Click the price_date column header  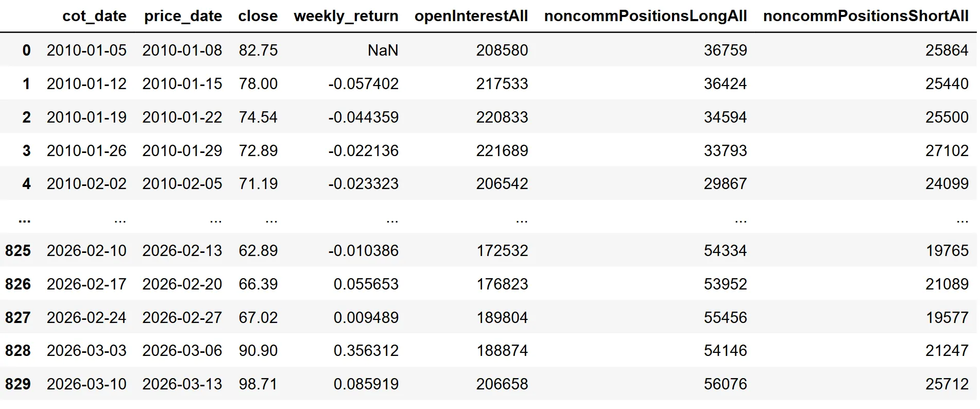point(183,16)
